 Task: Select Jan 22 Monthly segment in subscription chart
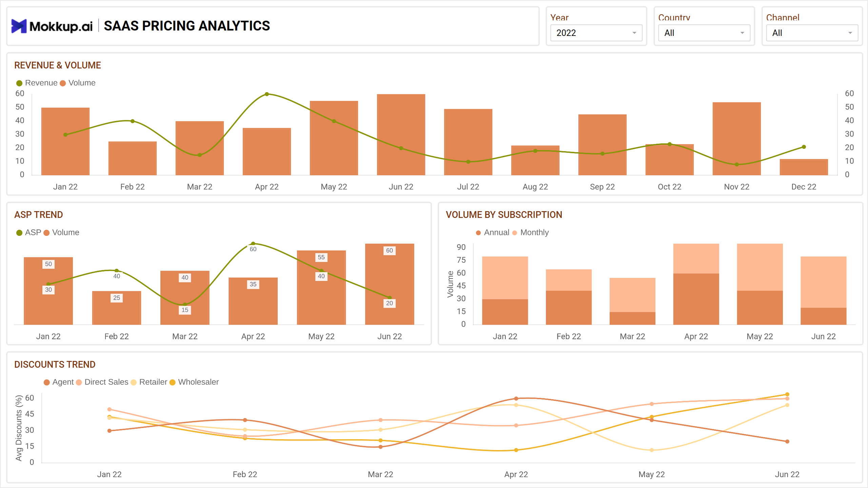pos(505,278)
